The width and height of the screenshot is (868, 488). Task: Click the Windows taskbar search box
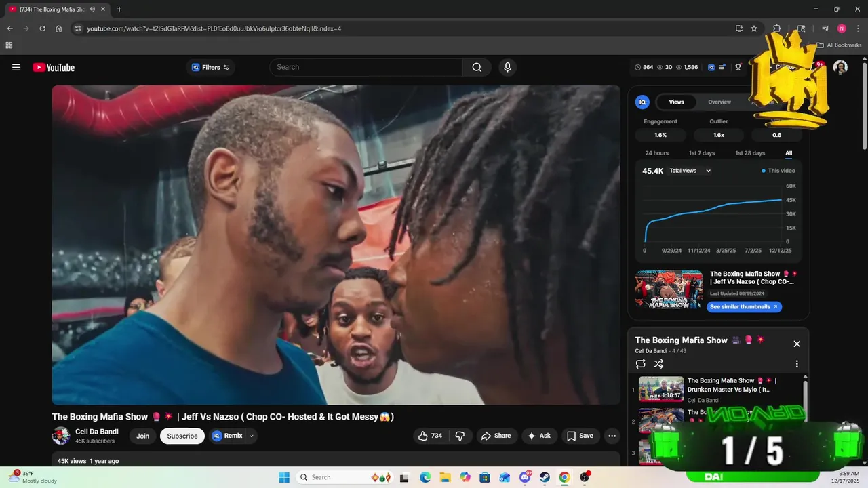[x=344, y=477]
